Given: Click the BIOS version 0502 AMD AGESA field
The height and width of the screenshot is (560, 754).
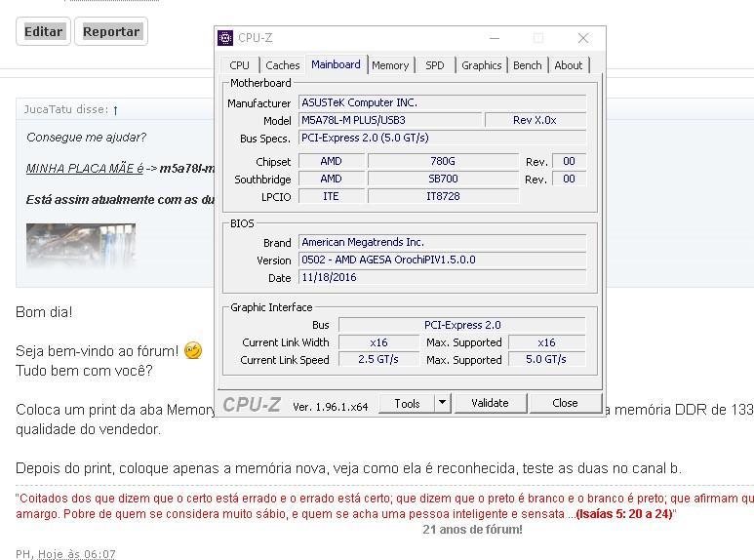Looking at the screenshot, I should pyautogui.click(x=442, y=260).
